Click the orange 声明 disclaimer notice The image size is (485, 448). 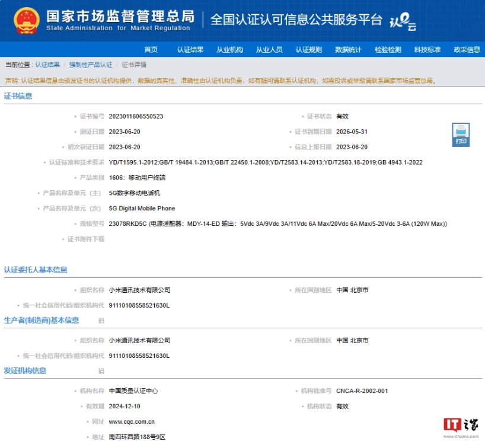(221, 81)
